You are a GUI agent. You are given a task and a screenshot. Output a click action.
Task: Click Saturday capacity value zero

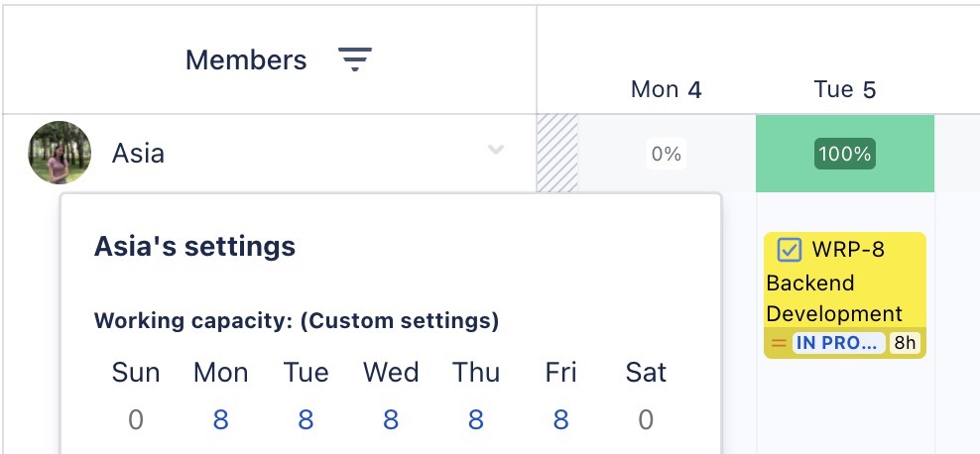pos(646,420)
